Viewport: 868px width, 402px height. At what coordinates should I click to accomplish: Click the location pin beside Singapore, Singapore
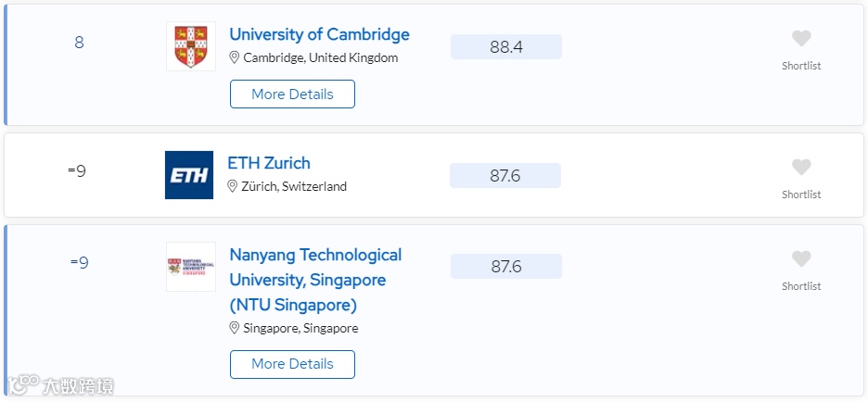235,328
